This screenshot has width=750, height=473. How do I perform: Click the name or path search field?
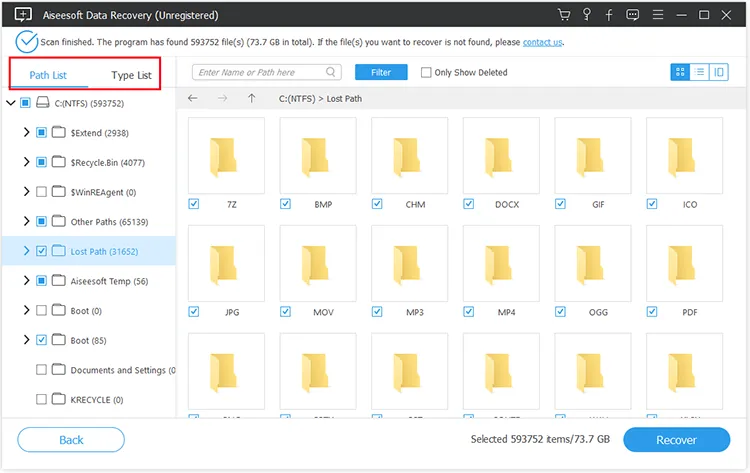pos(267,72)
